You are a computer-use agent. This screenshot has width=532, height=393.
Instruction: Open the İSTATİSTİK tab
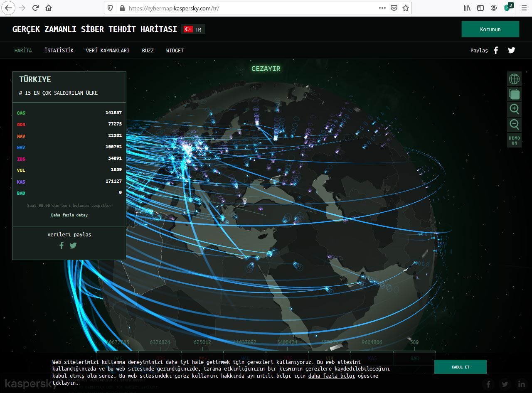pyautogui.click(x=59, y=50)
